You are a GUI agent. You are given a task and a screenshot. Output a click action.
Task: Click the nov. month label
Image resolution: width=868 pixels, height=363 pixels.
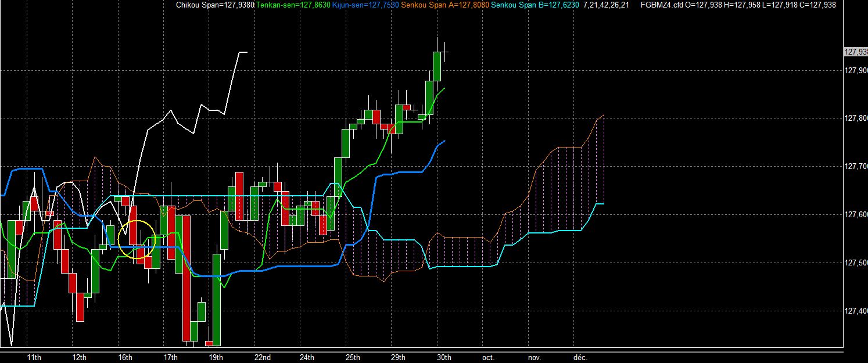(x=535, y=357)
